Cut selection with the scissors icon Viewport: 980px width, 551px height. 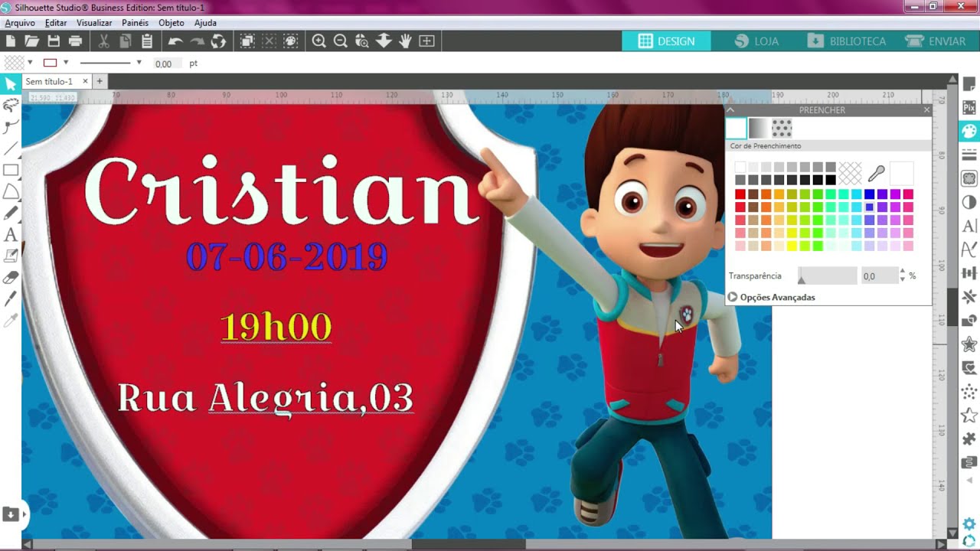click(x=104, y=41)
